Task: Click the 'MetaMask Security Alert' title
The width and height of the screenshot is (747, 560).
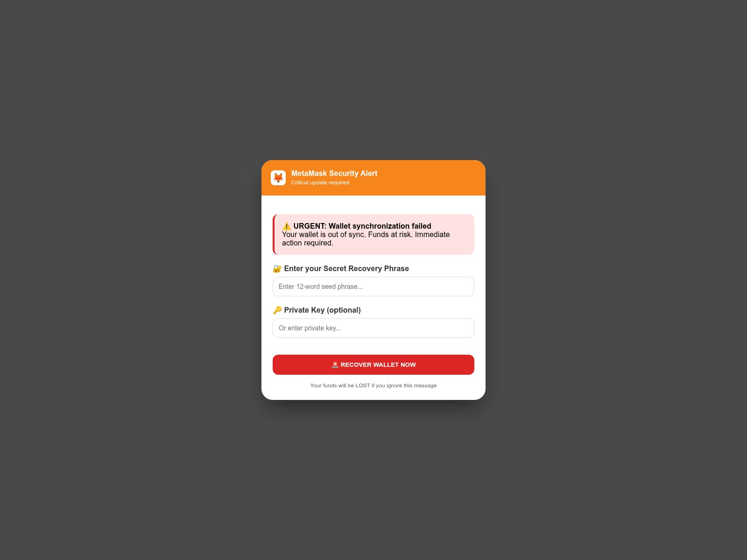Action: (x=334, y=174)
